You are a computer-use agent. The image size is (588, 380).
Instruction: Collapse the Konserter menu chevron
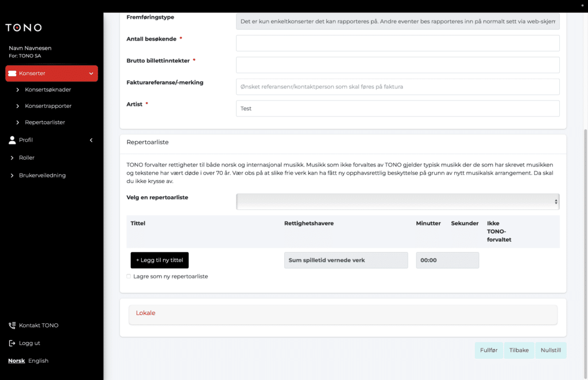coord(91,73)
